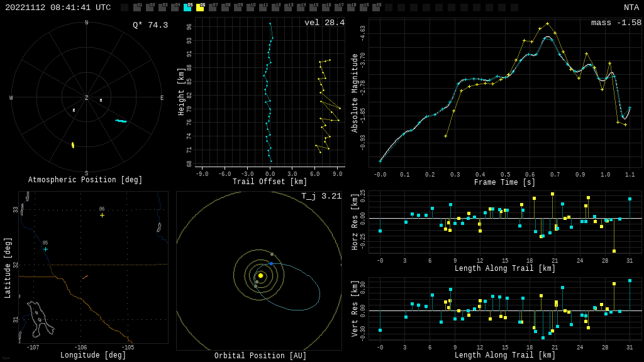The height and width of the screenshot is (362, 644).
Task: Click the cyan station 05 indicator square
Action: pos(187,8)
